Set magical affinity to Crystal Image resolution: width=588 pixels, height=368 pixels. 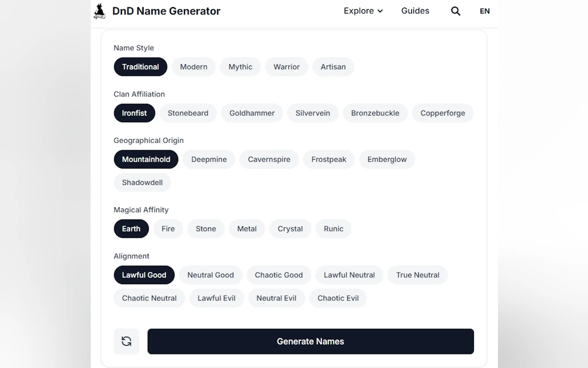290,229
